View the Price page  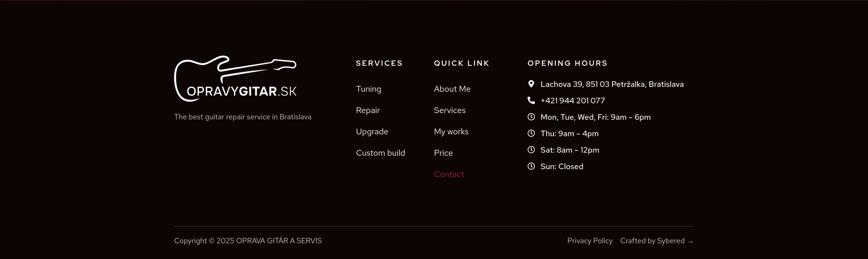pos(443,153)
